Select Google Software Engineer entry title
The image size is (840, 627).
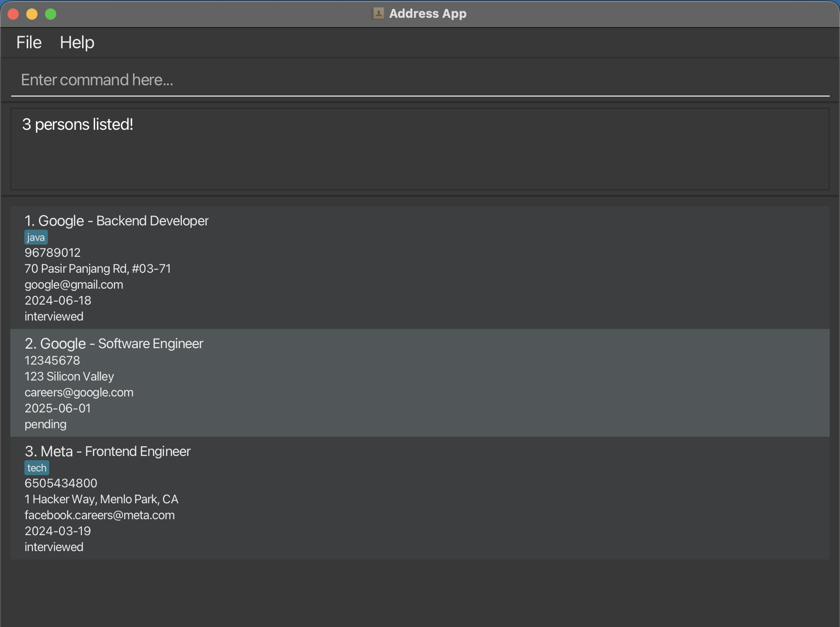point(114,343)
